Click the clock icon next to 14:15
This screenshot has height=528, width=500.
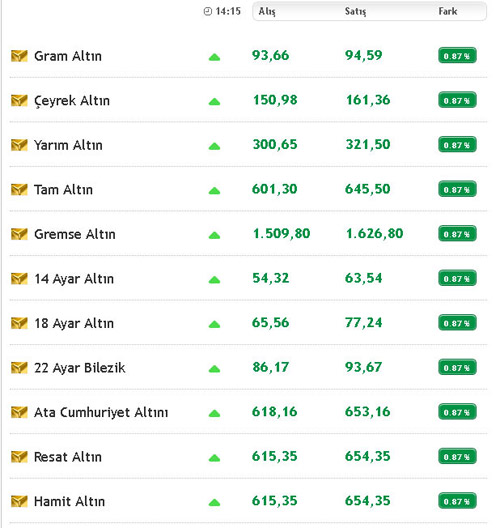pyautogui.click(x=208, y=11)
